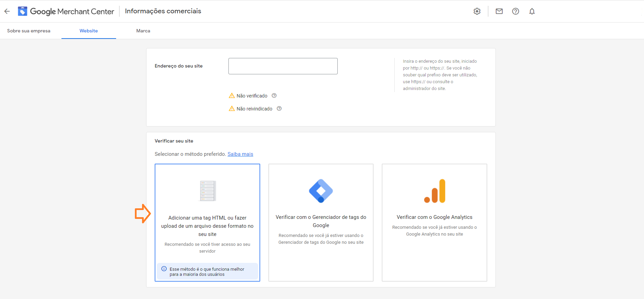This screenshot has width=644, height=299.
Task: Click the Google Analytics bar chart logo
Action: 435,191
